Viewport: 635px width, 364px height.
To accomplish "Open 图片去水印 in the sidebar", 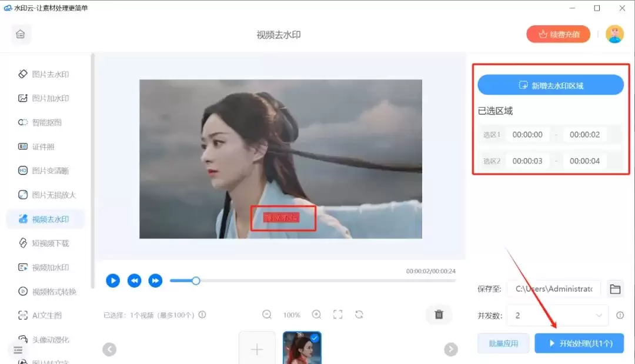I will [x=44, y=74].
